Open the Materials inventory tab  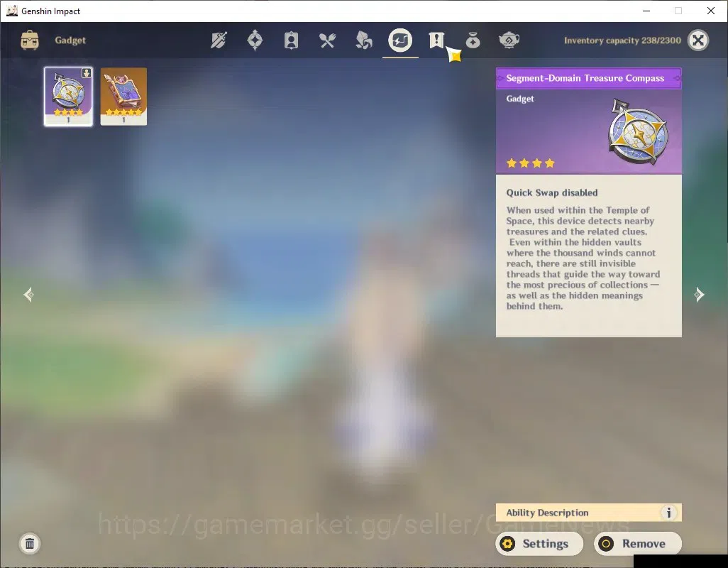point(363,40)
